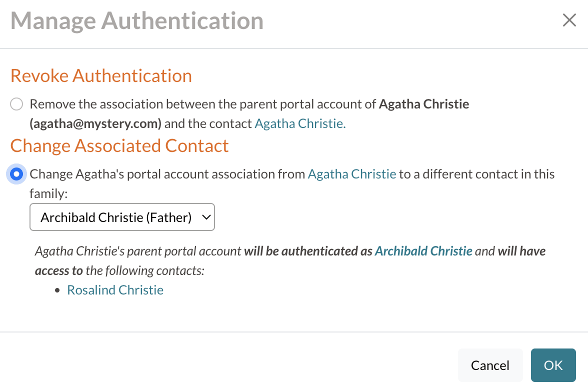Screen dimensions: 588x390
Task: Close the Manage Authentication dialog
Action: (x=569, y=20)
